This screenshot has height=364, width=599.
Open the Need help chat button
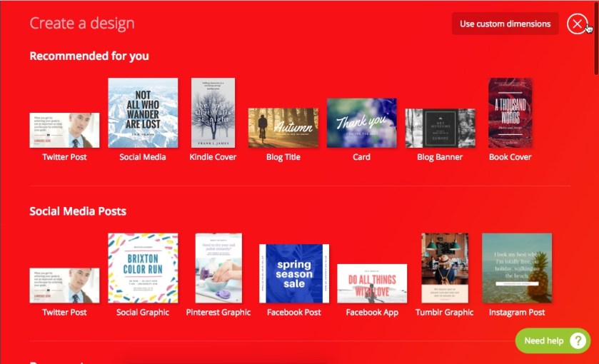(553, 340)
